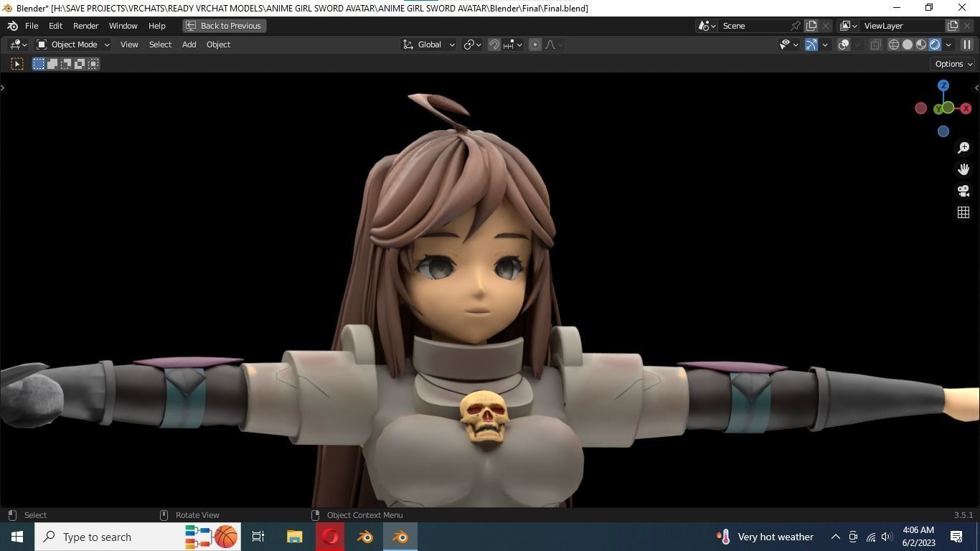Click the zoom magnifier in viewport sidebar

point(963,147)
